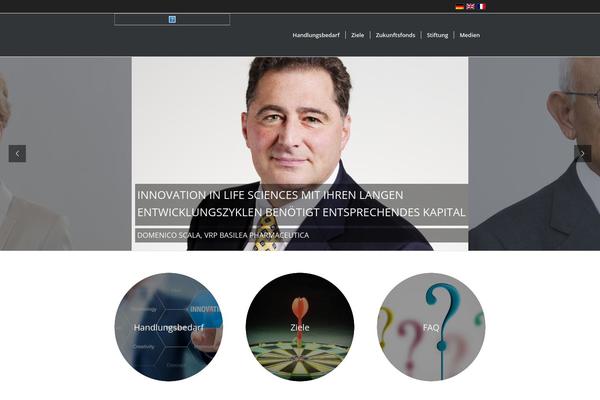Select the dimmed left-side slide preview
This screenshot has height=400, width=600.
click(x=65, y=153)
